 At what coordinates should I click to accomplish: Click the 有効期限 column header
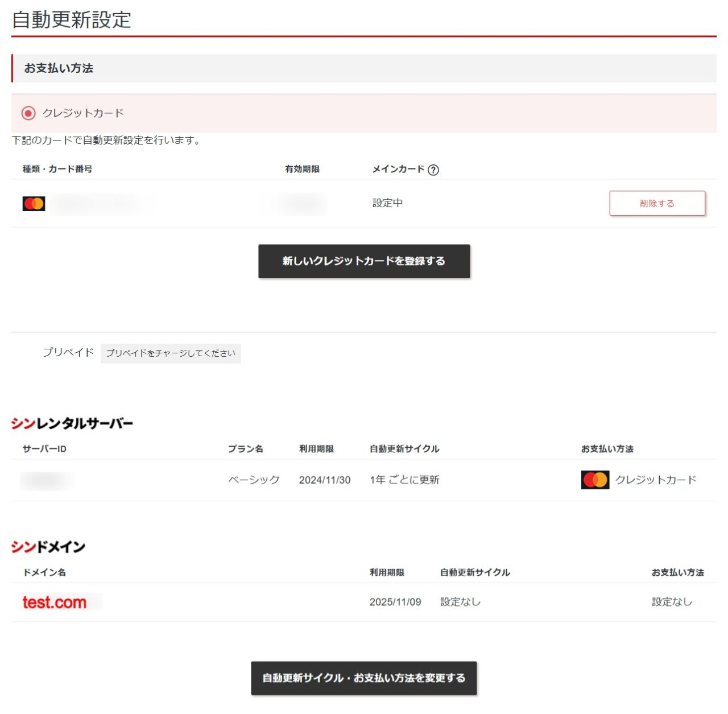click(302, 169)
